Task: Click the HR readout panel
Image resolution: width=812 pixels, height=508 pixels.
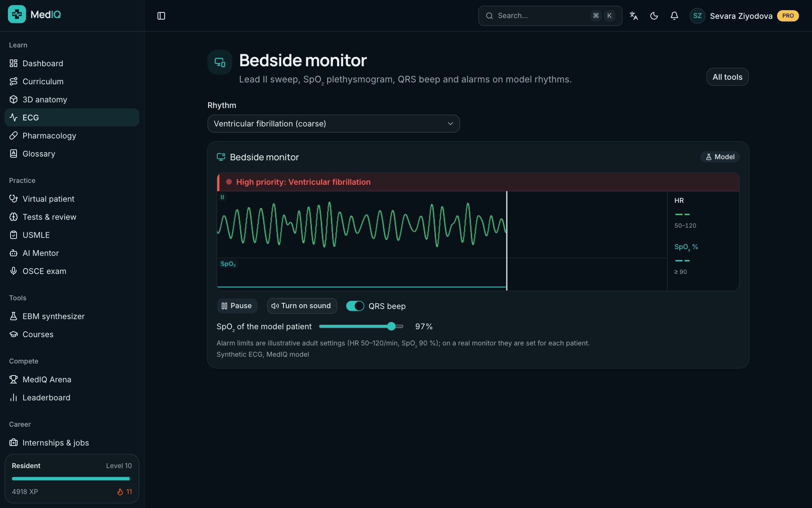Action: (703, 213)
